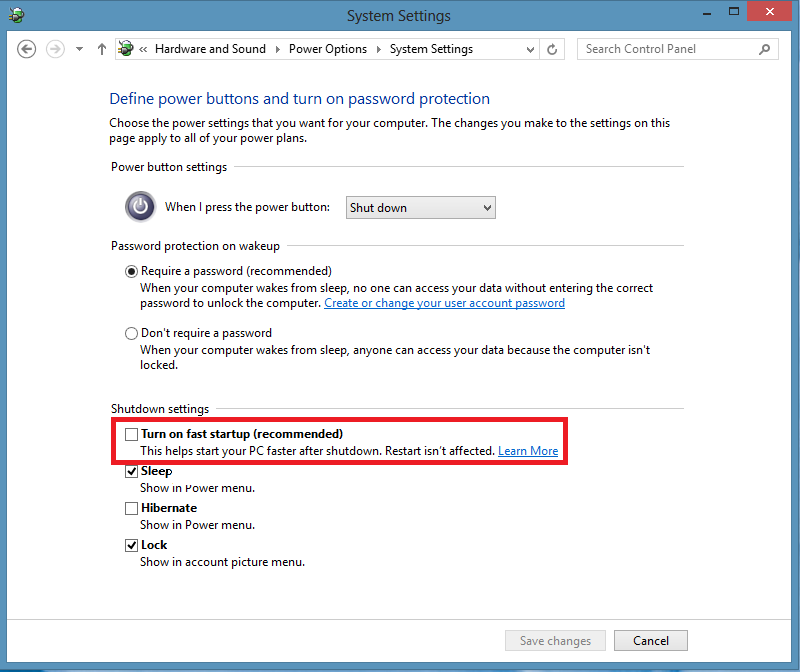Check the Hibernate option
Screen dimensions: 801x672
[x=131, y=508]
